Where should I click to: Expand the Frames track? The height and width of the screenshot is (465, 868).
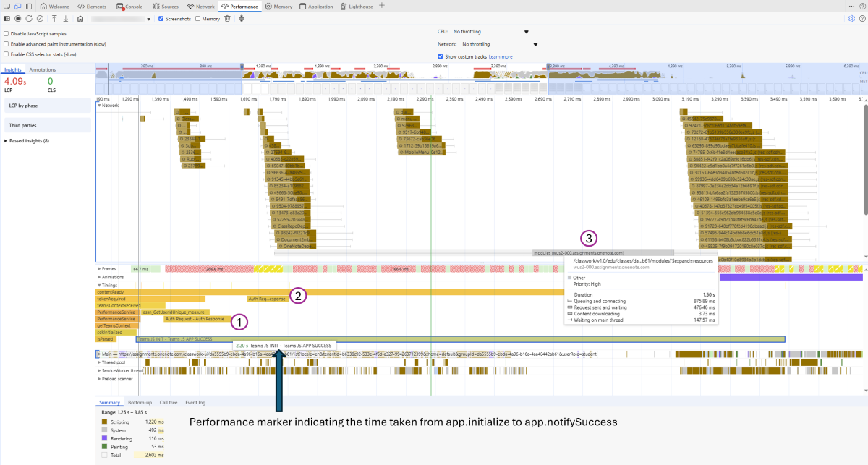coord(99,268)
